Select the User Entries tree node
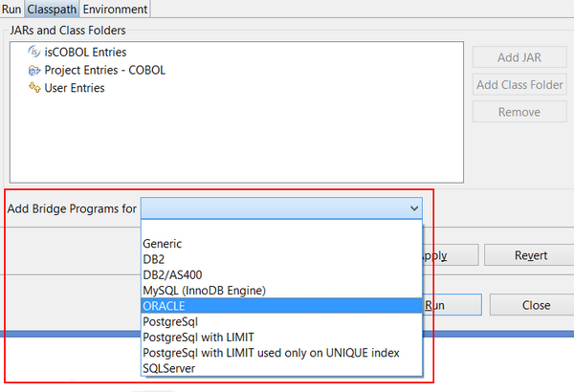 click(x=75, y=88)
